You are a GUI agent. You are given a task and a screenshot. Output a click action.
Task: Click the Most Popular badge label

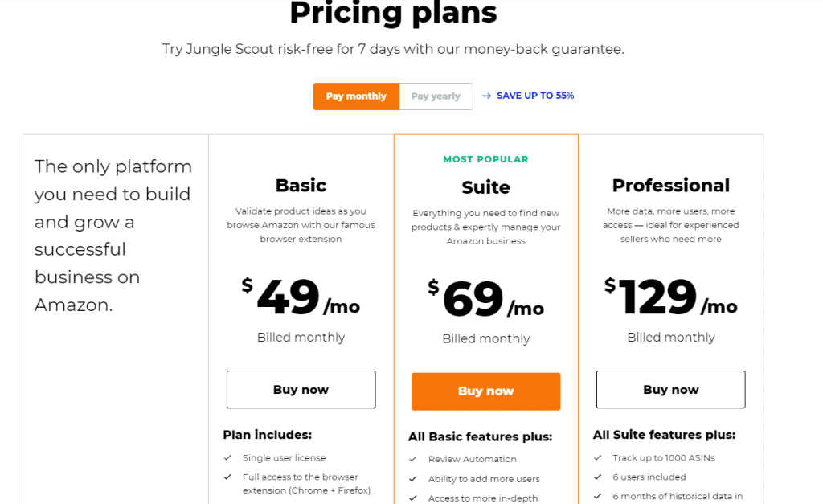(x=485, y=159)
